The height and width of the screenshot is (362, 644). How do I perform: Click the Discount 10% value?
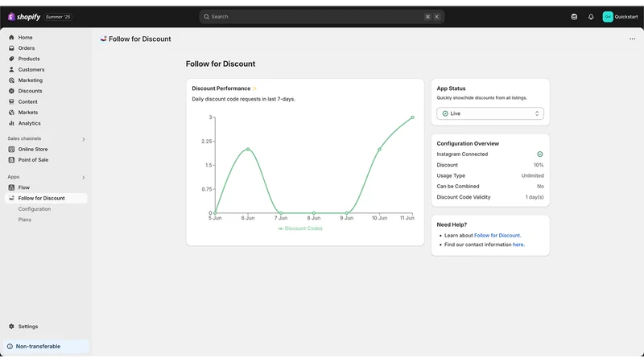tap(539, 165)
